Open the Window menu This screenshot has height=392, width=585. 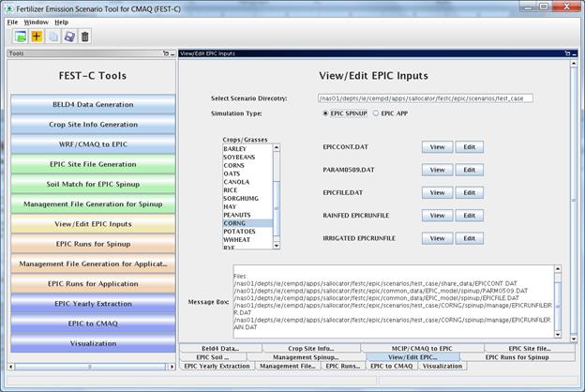(37, 22)
